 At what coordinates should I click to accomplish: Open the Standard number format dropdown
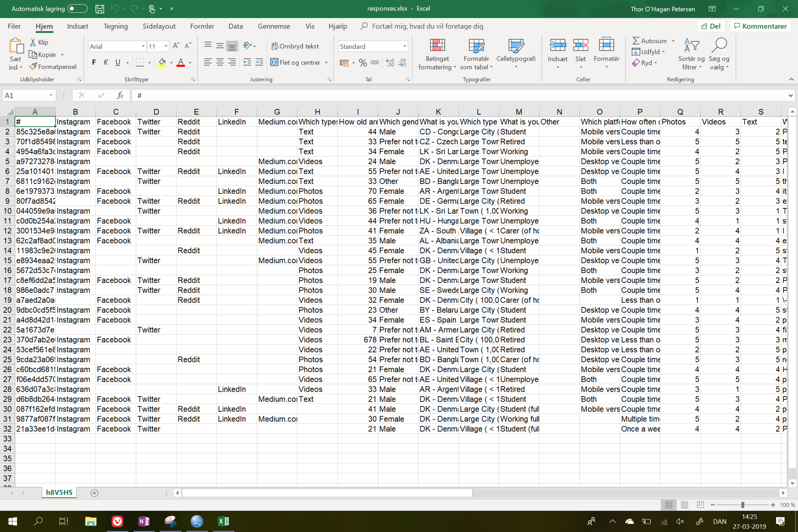pyautogui.click(x=404, y=47)
